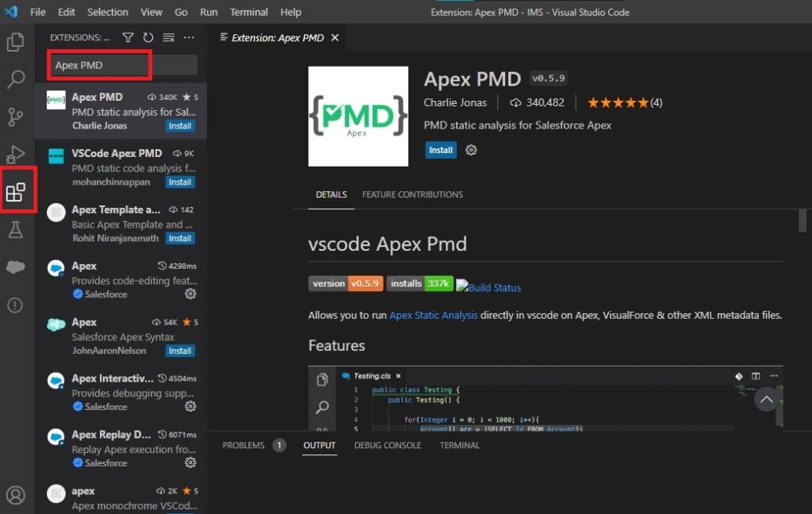Open the Explorer view
This screenshot has width=812, height=514.
[17, 42]
